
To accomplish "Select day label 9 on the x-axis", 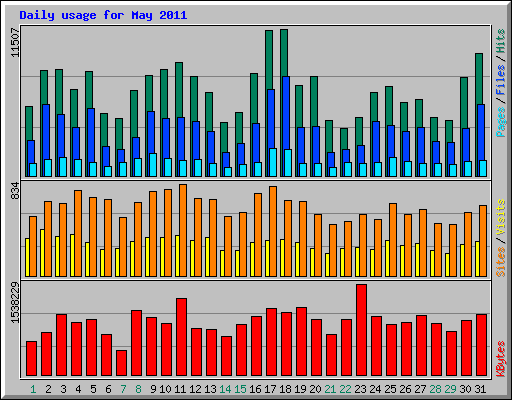I will (x=153, y=389).
